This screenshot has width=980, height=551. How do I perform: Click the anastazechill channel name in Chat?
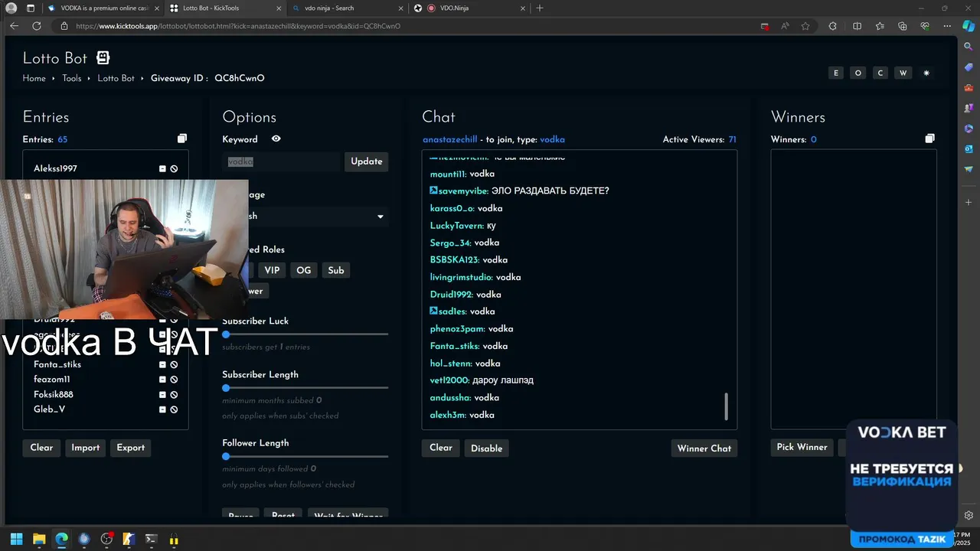(x=450, y=139)
